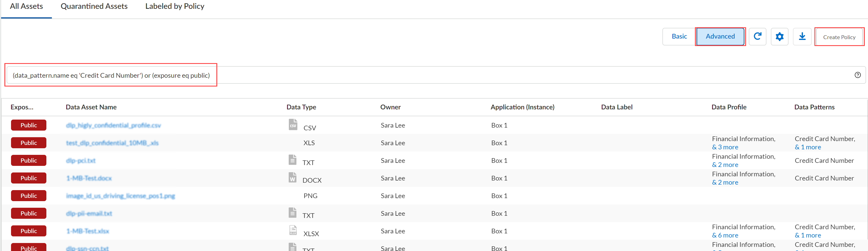Open the Labeled by Policy tab
This screenshot has height=251, width=868.
[174, 6]
